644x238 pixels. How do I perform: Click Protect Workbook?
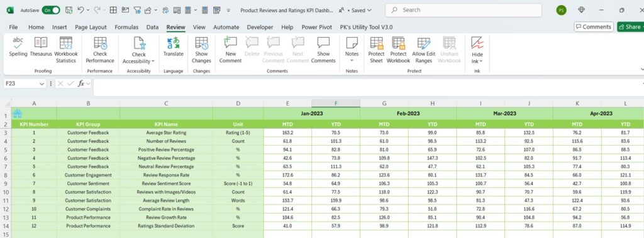pyautogui.click(x=398, y=50)
